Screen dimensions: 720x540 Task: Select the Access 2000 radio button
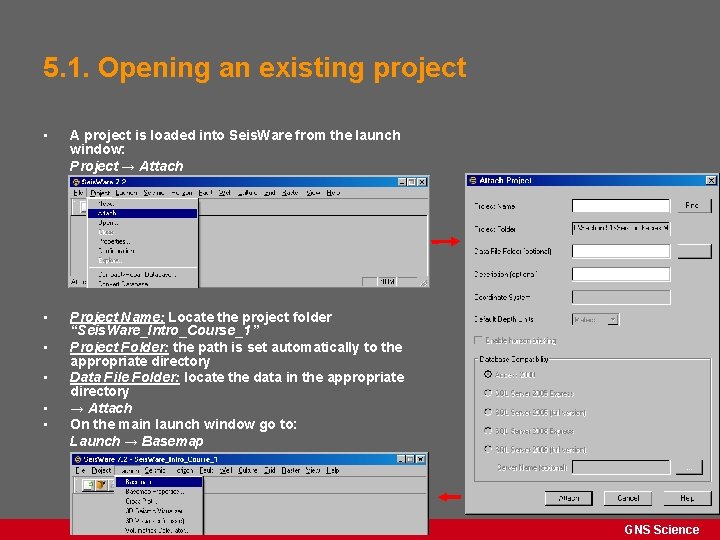click(488, 375)
